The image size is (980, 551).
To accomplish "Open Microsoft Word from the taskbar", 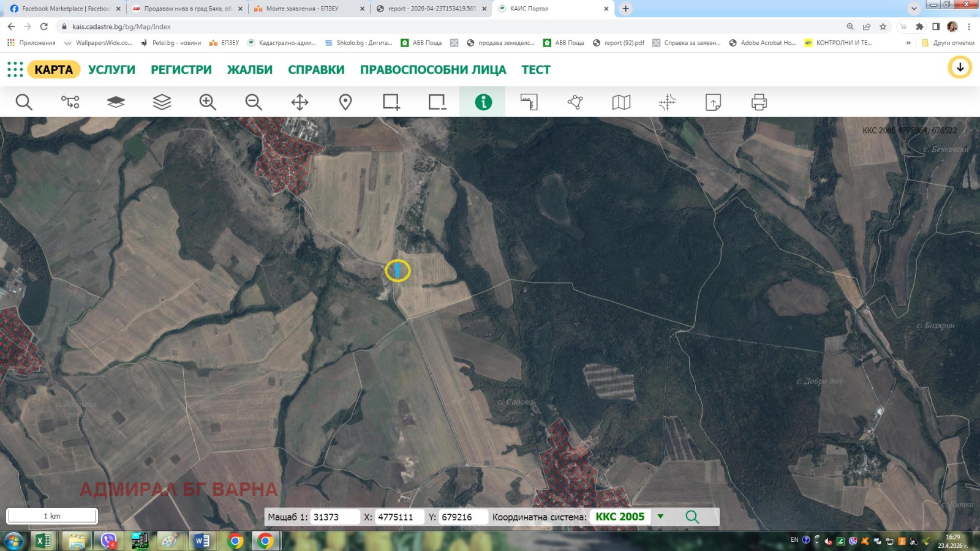I will (x=202, y=541).
